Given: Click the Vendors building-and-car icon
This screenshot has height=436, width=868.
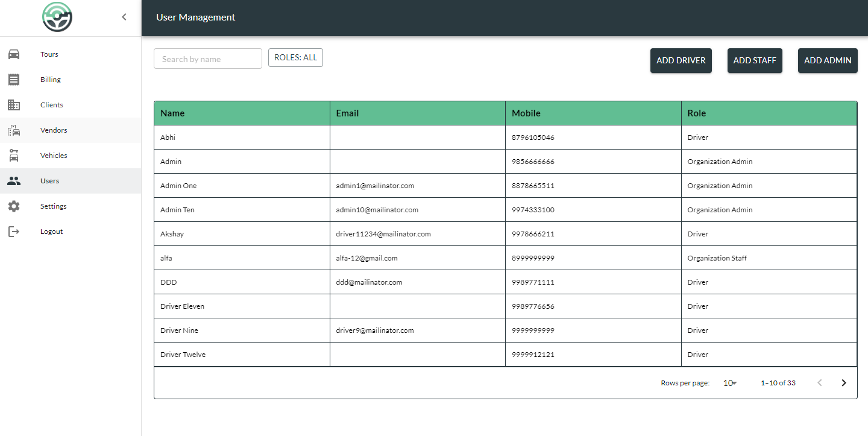Looking at the screenshot, I should coord(14,130).
